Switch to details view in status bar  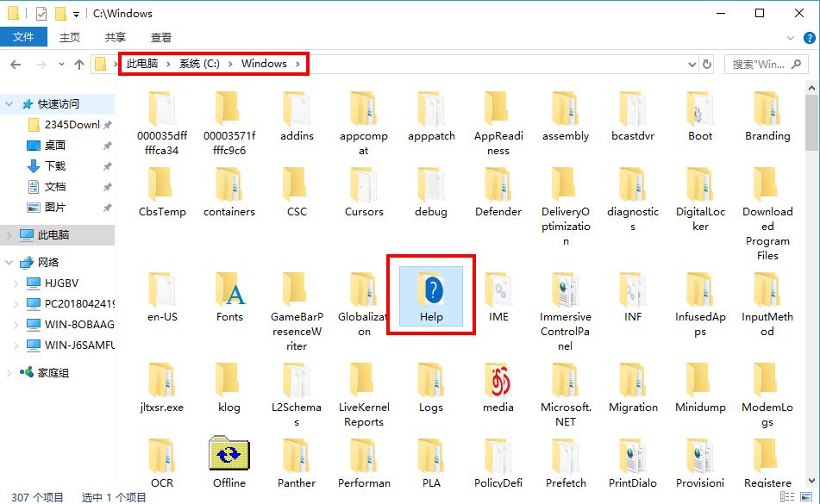(x=787, y=496)
